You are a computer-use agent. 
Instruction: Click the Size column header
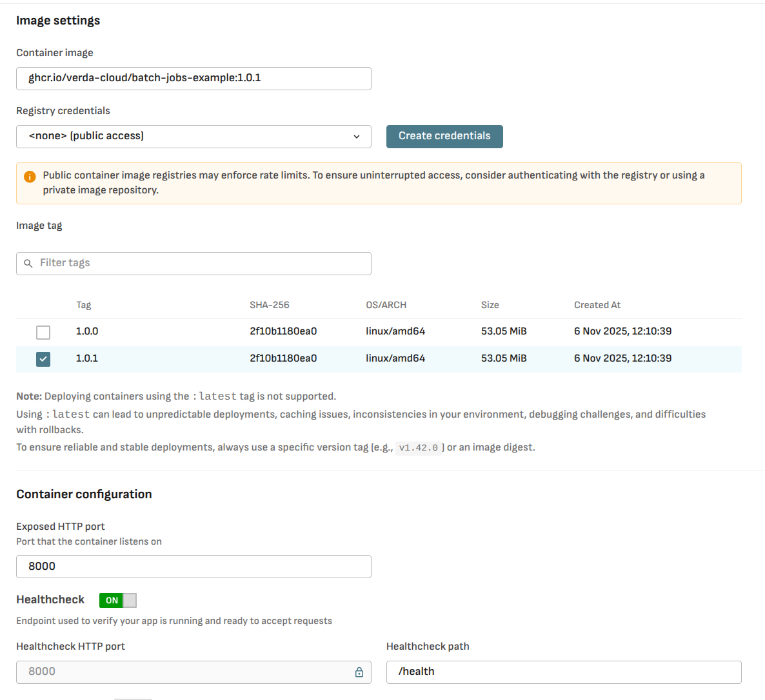490,305
